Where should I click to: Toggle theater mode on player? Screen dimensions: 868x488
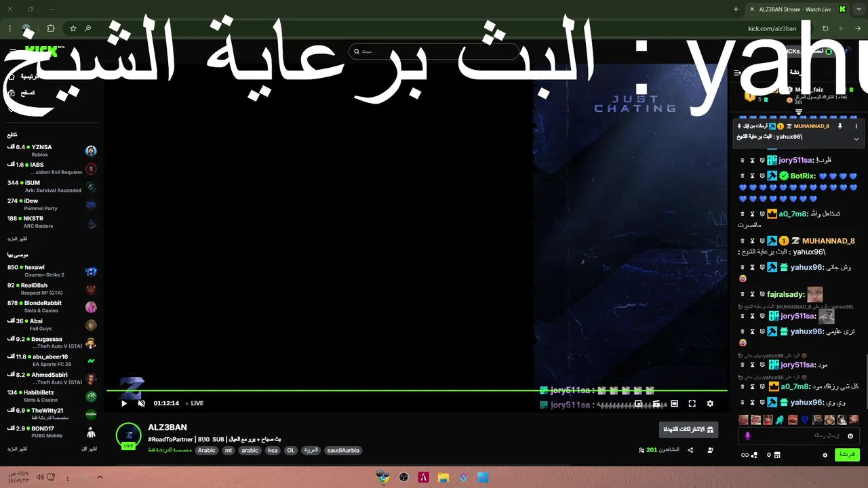tap(674, 403)
